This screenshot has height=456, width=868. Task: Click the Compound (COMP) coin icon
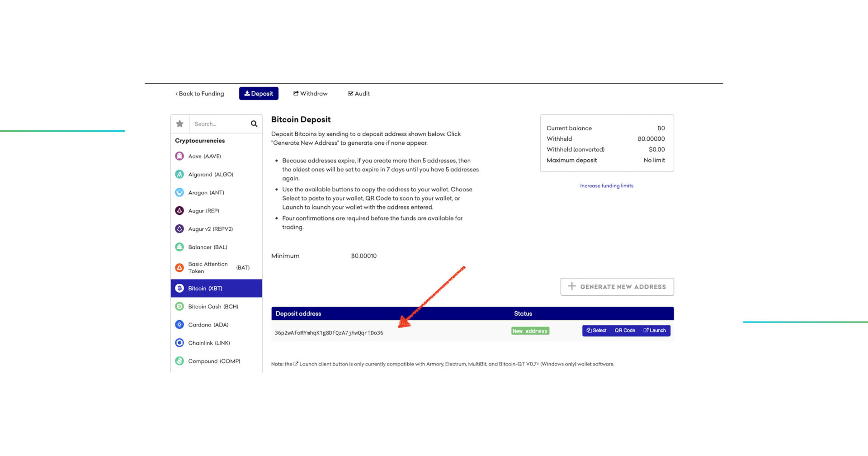click(x=179, y=361)
